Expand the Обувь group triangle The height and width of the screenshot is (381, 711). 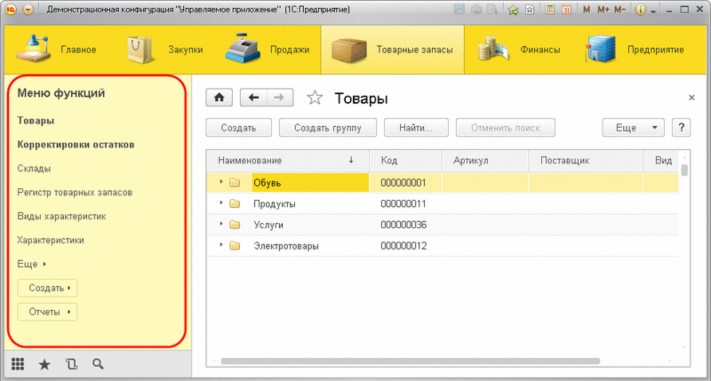point(221,182)
